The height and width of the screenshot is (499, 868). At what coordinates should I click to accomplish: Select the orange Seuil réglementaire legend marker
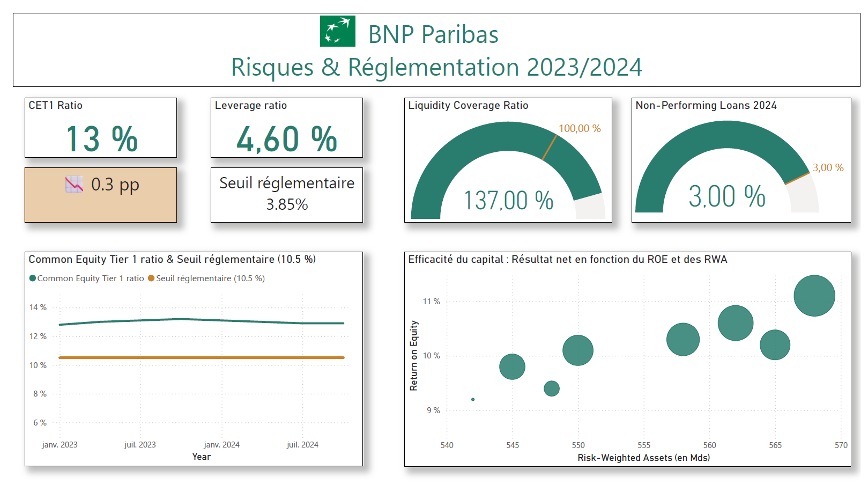(151, 278)
